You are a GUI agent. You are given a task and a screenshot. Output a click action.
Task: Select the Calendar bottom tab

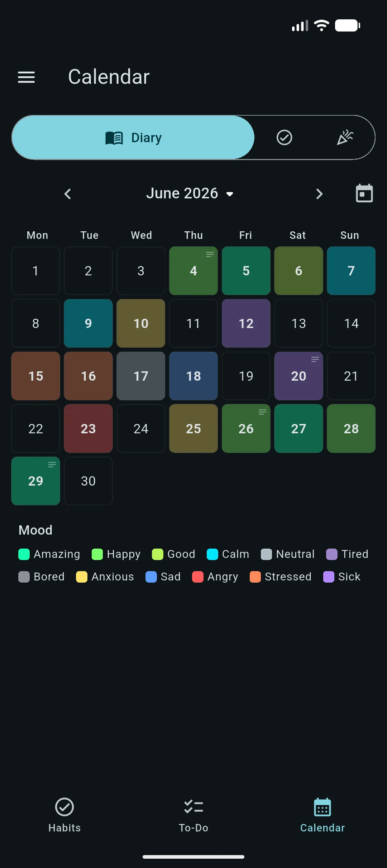tap(322, 814)
